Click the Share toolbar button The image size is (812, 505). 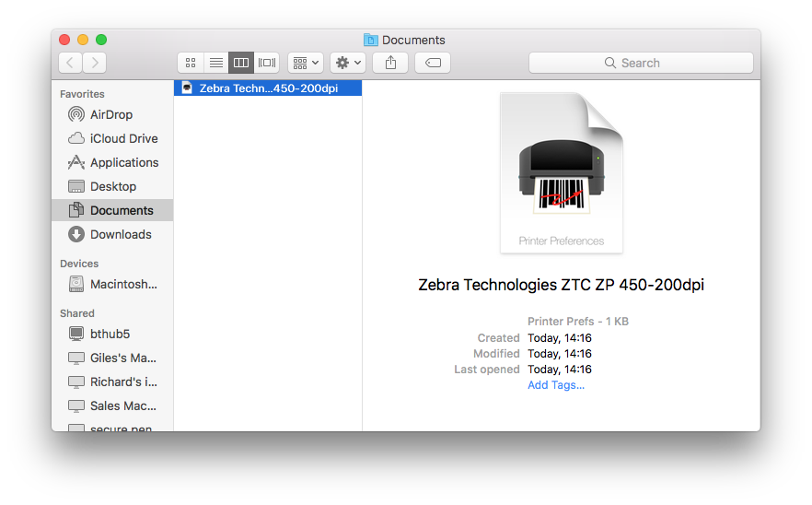pyautogui.click(x=390, y=63)
